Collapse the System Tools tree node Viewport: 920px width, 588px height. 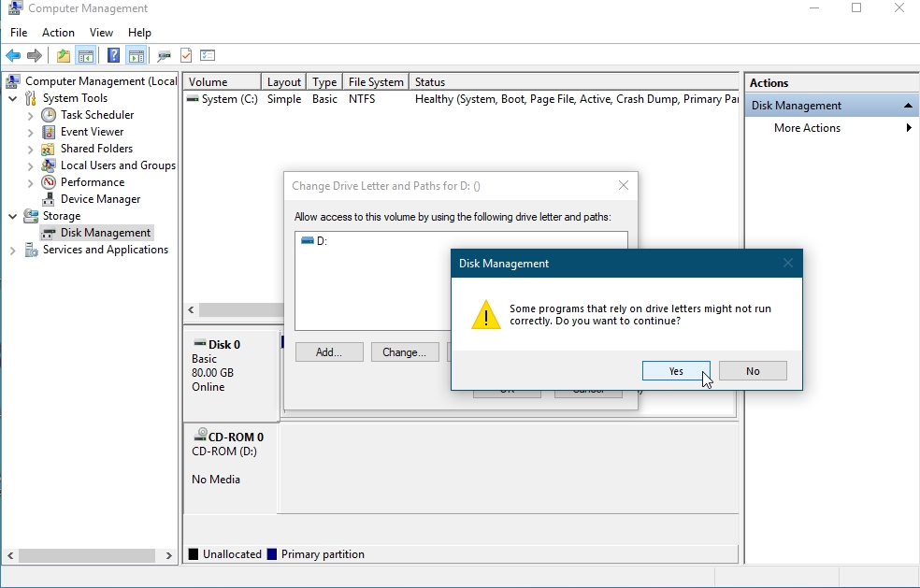(x=13, y=98)
